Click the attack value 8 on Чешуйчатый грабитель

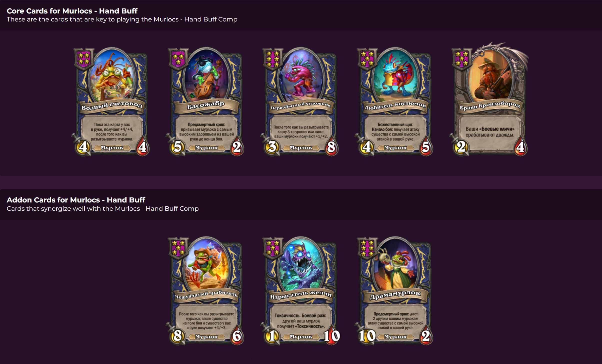(x=177, y=336)
